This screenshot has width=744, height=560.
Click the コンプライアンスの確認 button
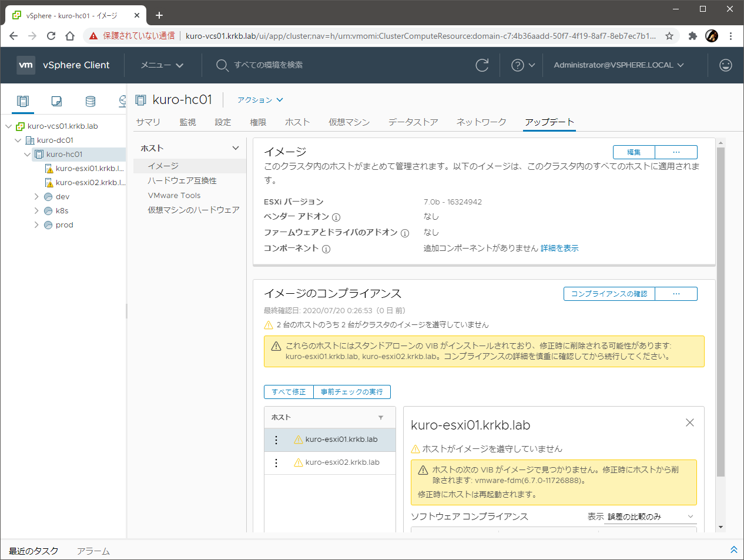pyautogui.click(x=609, y=294)
